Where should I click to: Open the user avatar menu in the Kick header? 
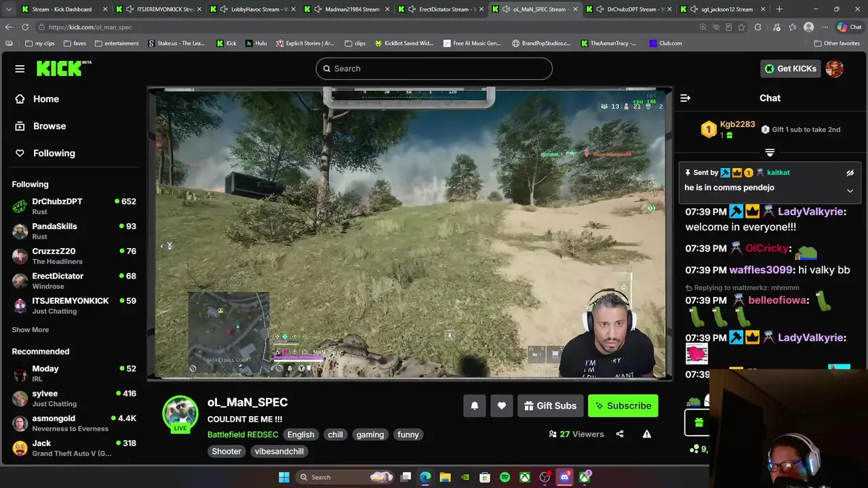835,68
